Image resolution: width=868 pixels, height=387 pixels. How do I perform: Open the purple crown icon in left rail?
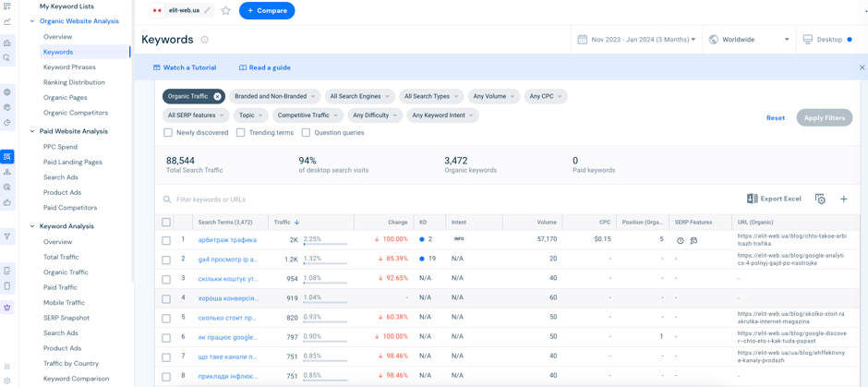[x=6, y=307]
